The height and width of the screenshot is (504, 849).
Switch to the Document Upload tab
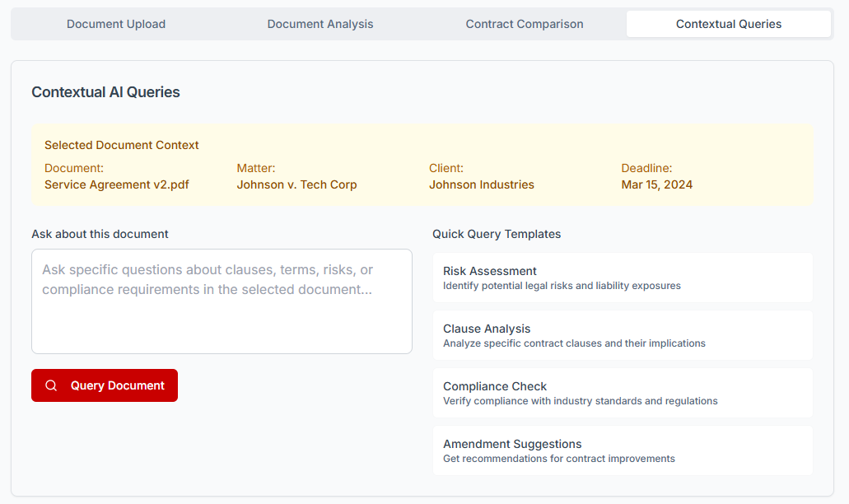pos(116,24)
